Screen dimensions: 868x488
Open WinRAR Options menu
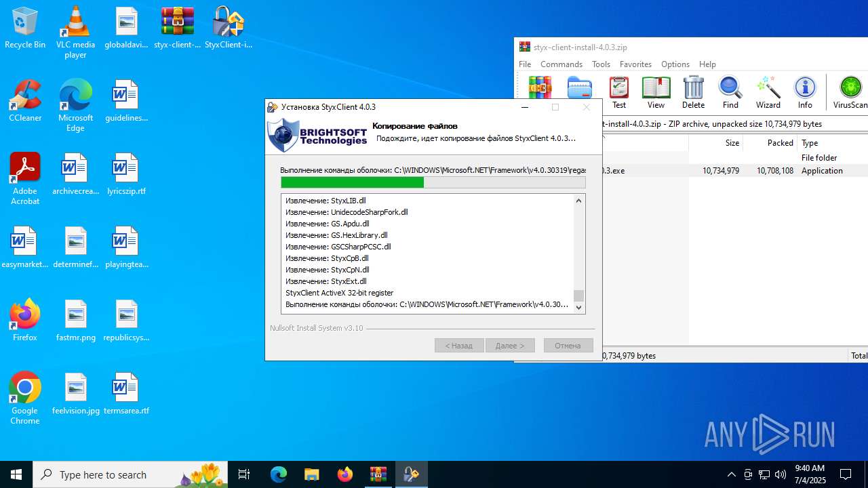(675, 64)
